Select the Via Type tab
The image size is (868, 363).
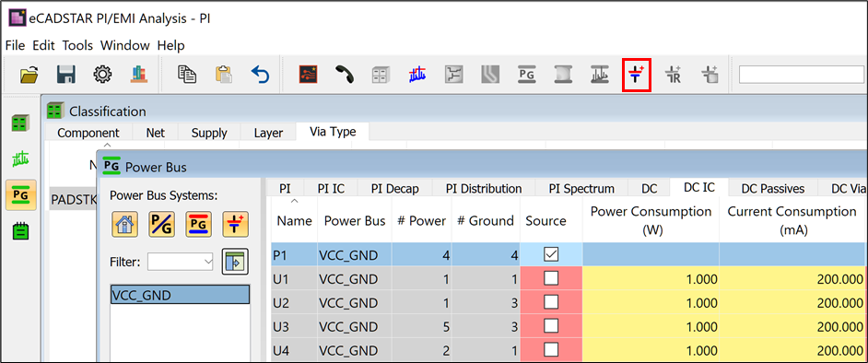pos(333,132)
